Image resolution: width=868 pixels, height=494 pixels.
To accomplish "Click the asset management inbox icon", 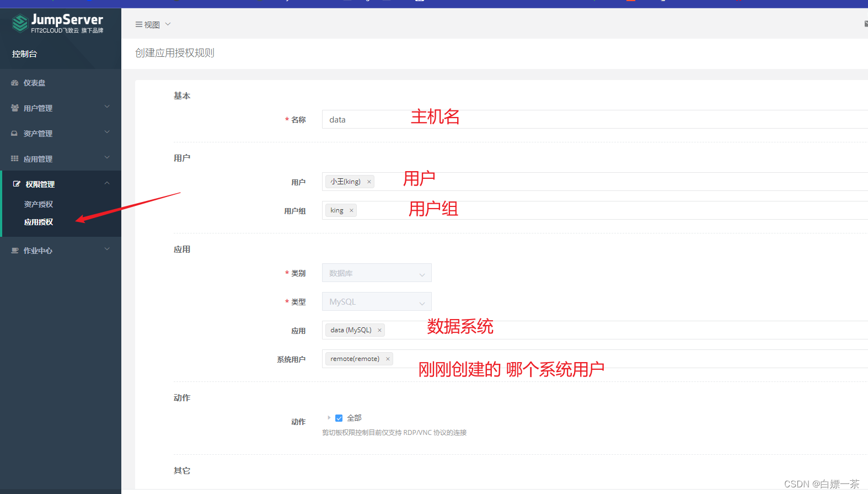I will (x=14, y=134).
